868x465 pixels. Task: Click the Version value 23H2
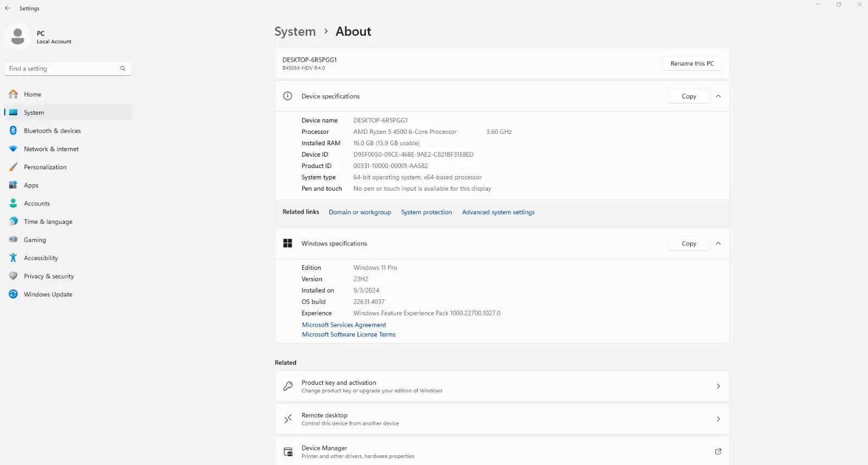[361, 279]
